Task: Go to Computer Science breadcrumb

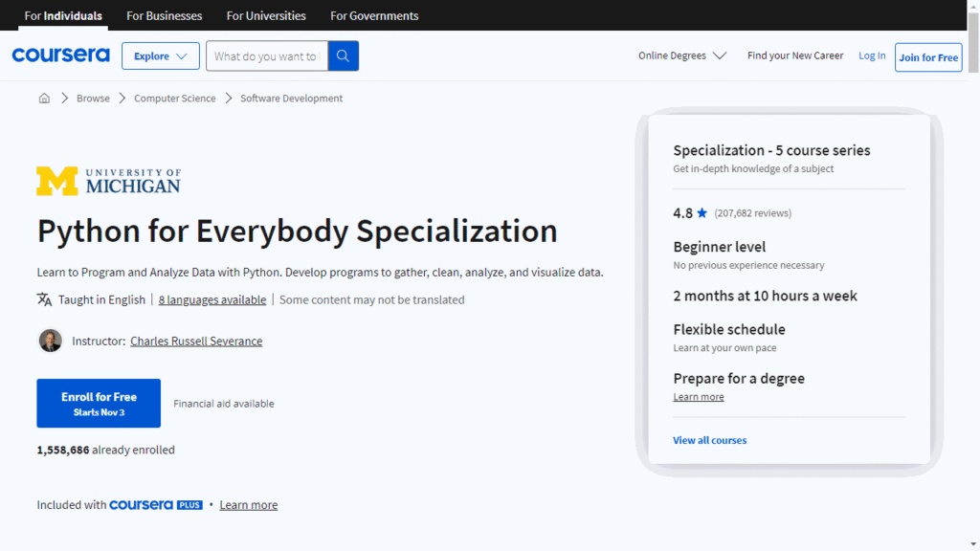Action: click(175, 99)
